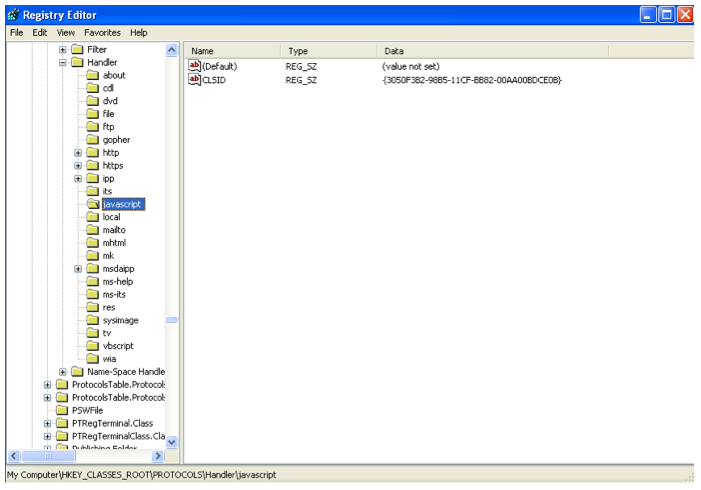701x490 pixels.
Task: Click the ms-help folder icon
Action: (93, 282)
